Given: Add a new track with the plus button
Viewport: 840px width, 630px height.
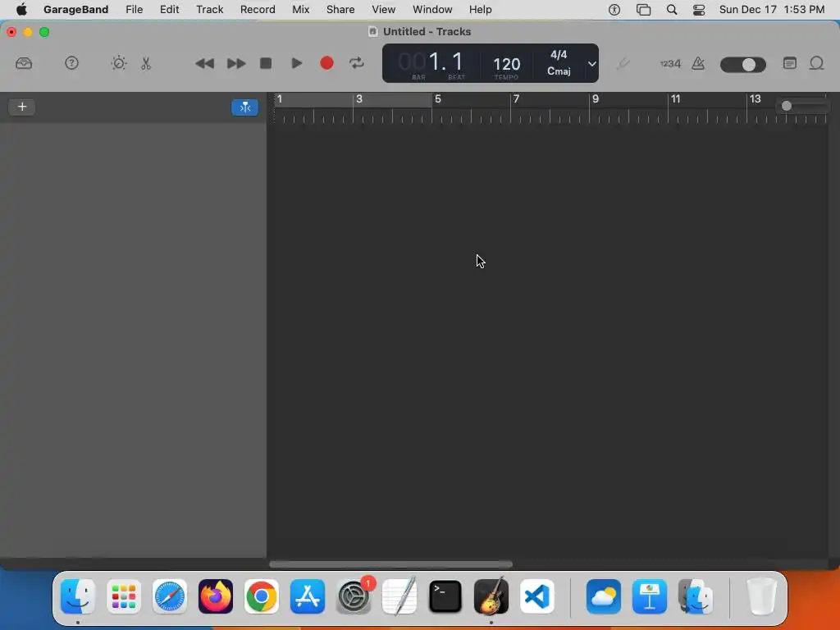Looking at the screenshot, I should [22, 107].
